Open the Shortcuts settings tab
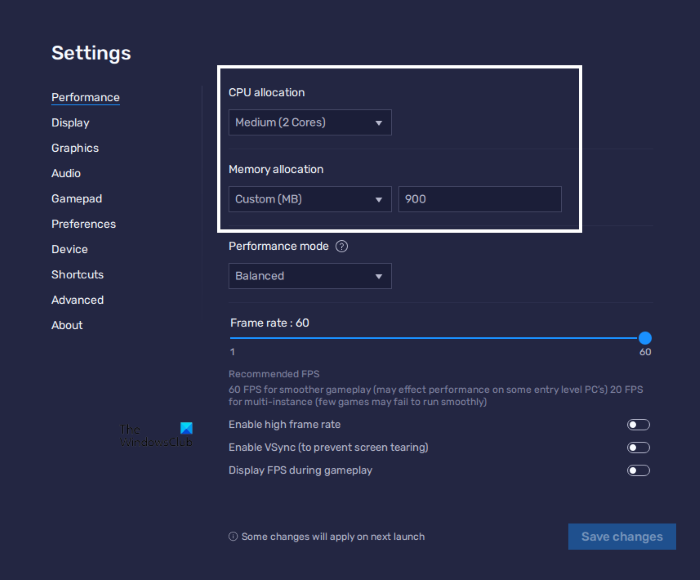The height and width of the screenshot is (580, 700). (77, 274)
